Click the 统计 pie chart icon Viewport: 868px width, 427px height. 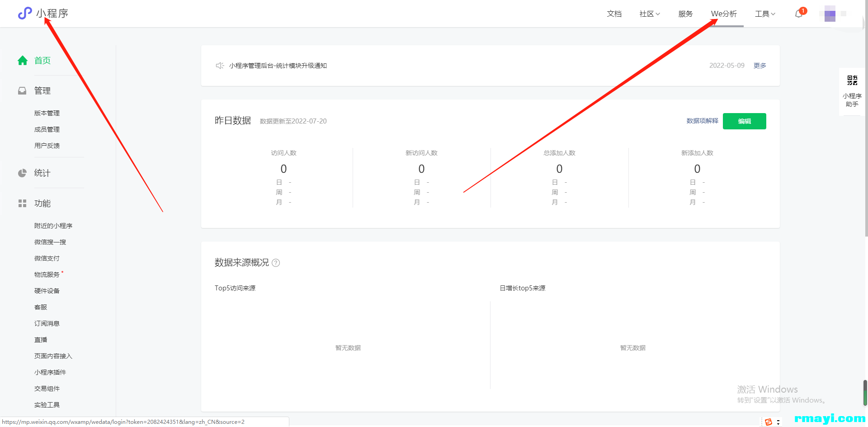point(22,173)
